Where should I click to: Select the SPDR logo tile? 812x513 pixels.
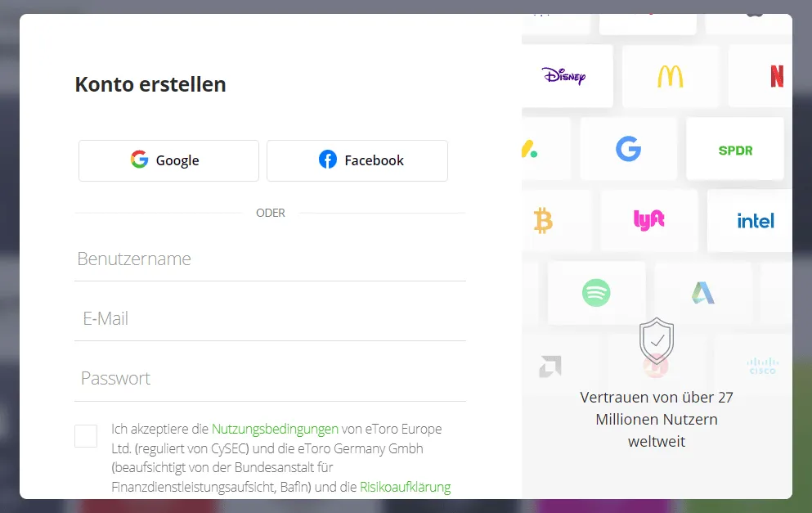(734, 148)
